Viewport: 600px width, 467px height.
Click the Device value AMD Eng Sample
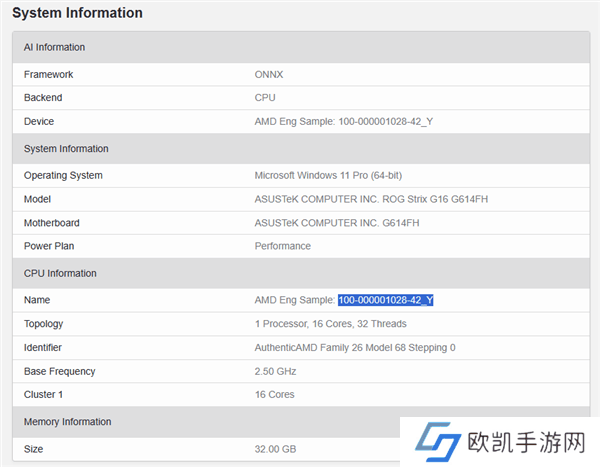[x=344, y=122]
